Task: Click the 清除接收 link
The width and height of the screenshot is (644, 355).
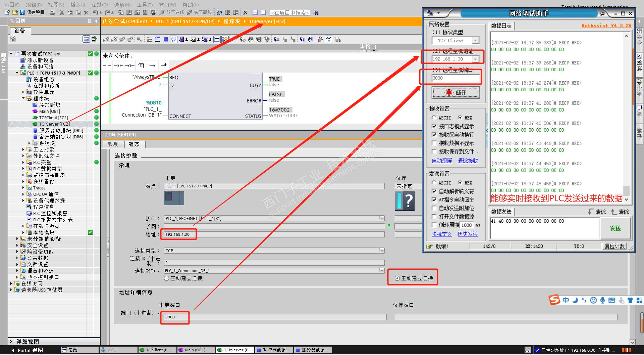Action: point(468,161)
